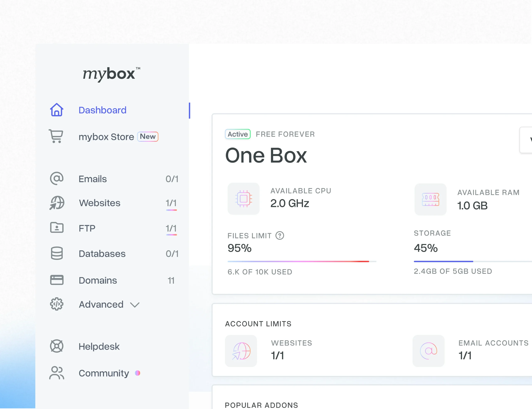Click the Community people icon
The height and width of the screenshot is (409, 532).
click(57, 373)
